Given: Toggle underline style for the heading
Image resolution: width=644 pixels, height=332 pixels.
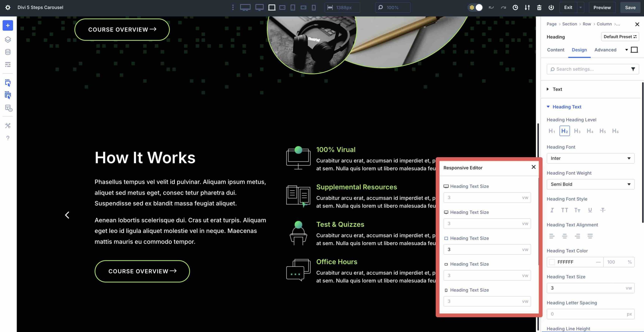Looking at the screenshot, I should pos(590,210).
